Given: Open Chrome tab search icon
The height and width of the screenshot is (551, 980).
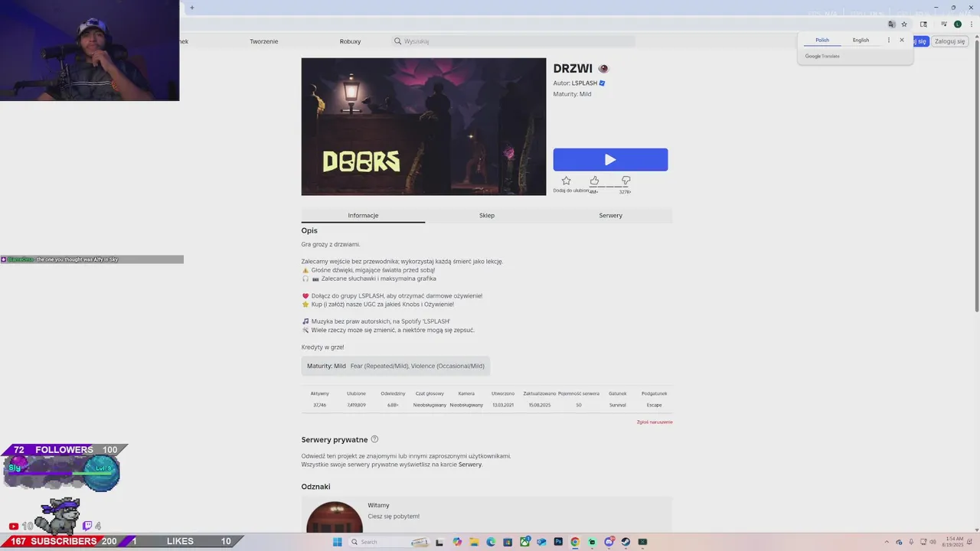Looking at the screenshot, I should (x=923, y=24).
